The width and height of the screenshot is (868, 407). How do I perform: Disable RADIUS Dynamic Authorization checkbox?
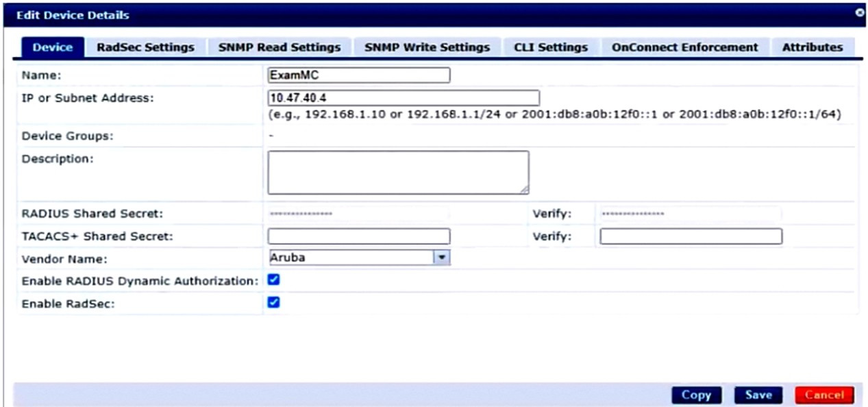pos(273,280)
